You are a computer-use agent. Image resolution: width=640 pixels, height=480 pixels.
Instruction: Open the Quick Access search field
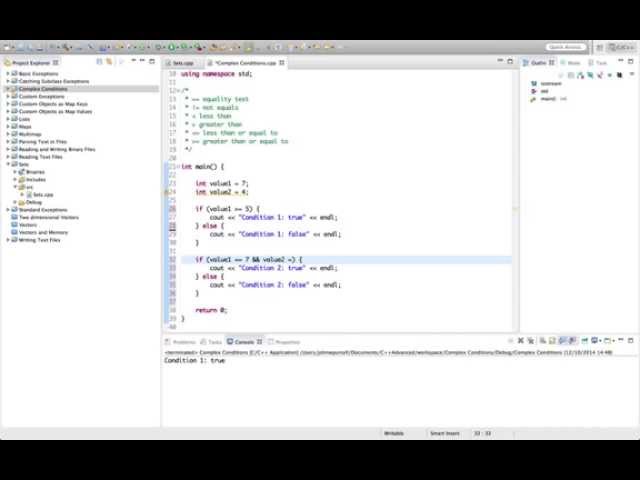coord(566,47)
